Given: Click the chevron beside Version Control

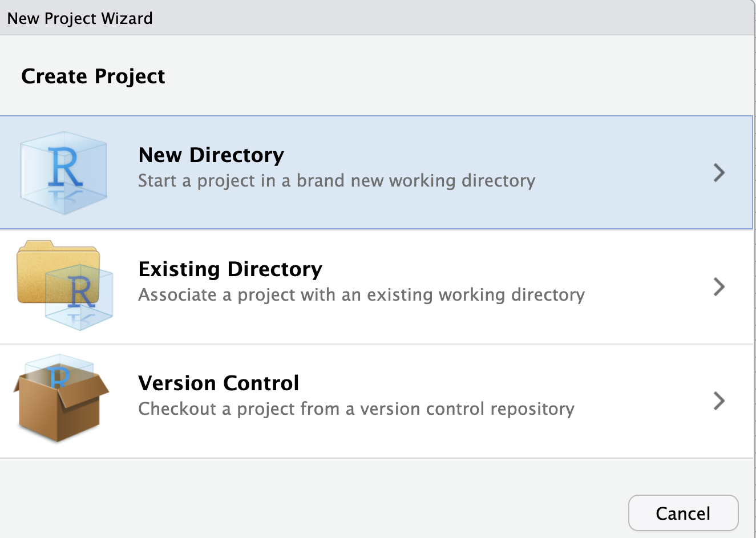Looking at the screenshot, I should coord(719,401).
